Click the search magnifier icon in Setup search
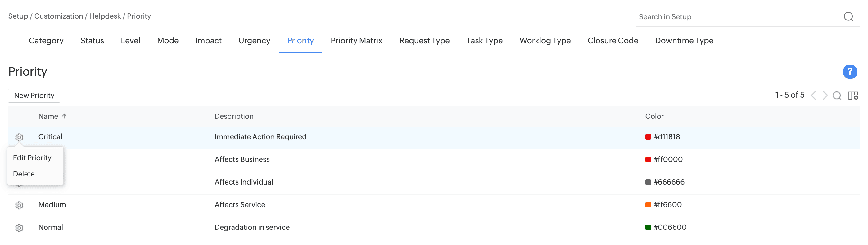This screenshot has width=868, height=245. (848, 16)
